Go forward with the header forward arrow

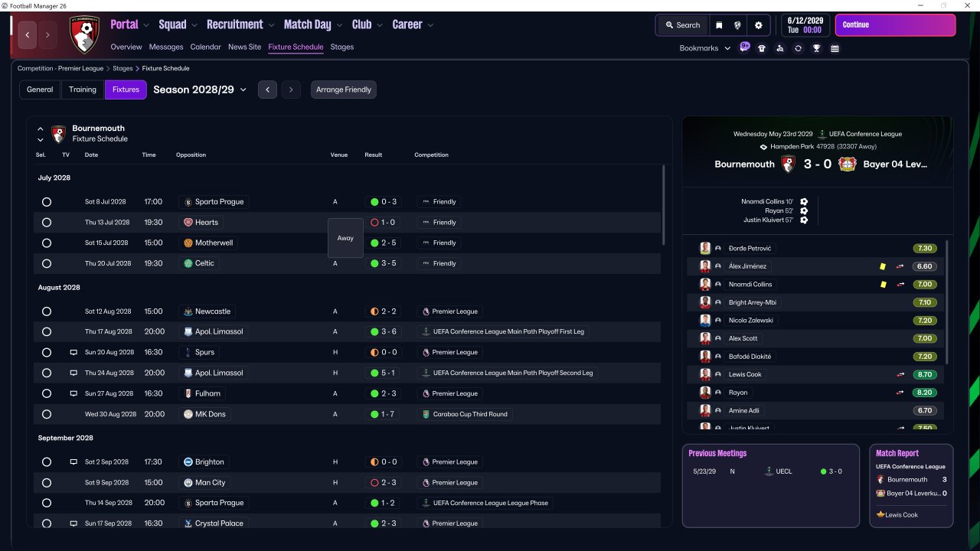pyautogui.click(x=47, y=34)
